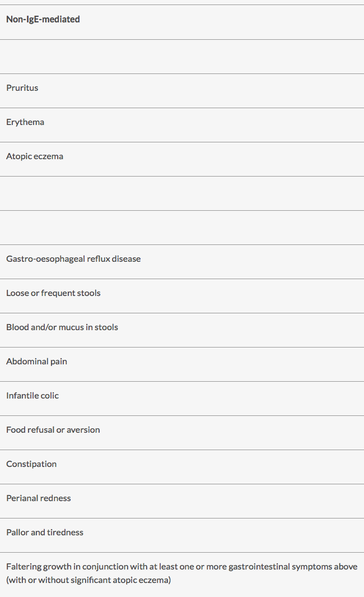Click the word 'mucus' in stools row

point(71,327)
